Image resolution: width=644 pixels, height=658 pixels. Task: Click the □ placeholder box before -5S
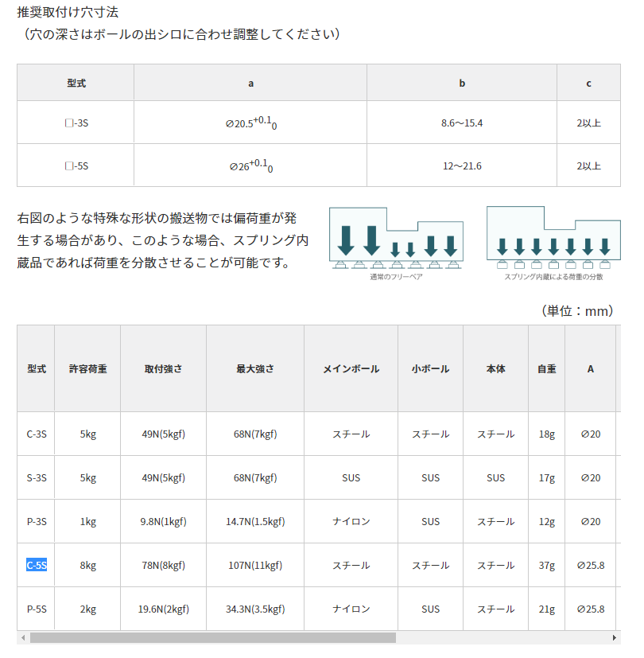point(68,165)
